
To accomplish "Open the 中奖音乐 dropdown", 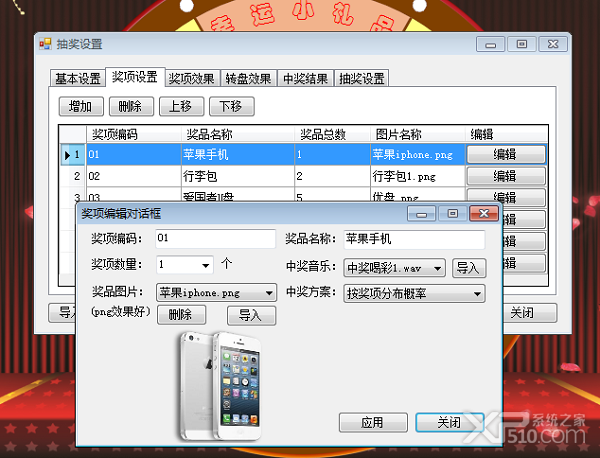I will pyautogui.click(x=437, y=268).
